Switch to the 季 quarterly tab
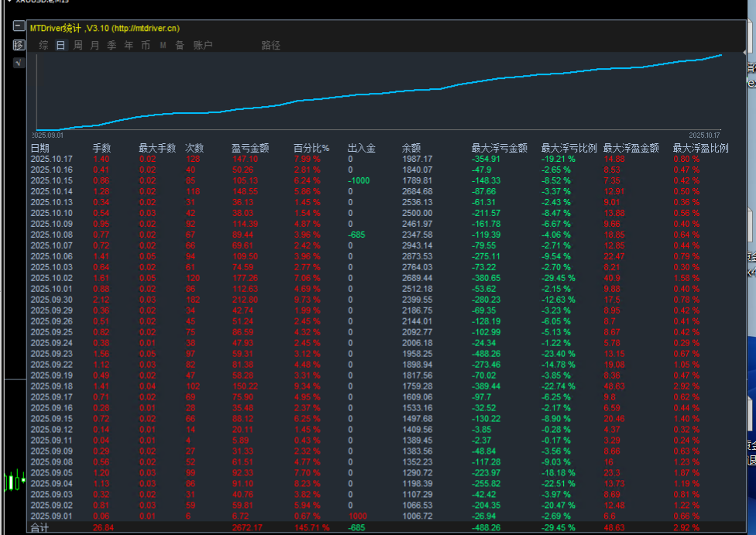The image size is (756, 535). pos(112,46)
